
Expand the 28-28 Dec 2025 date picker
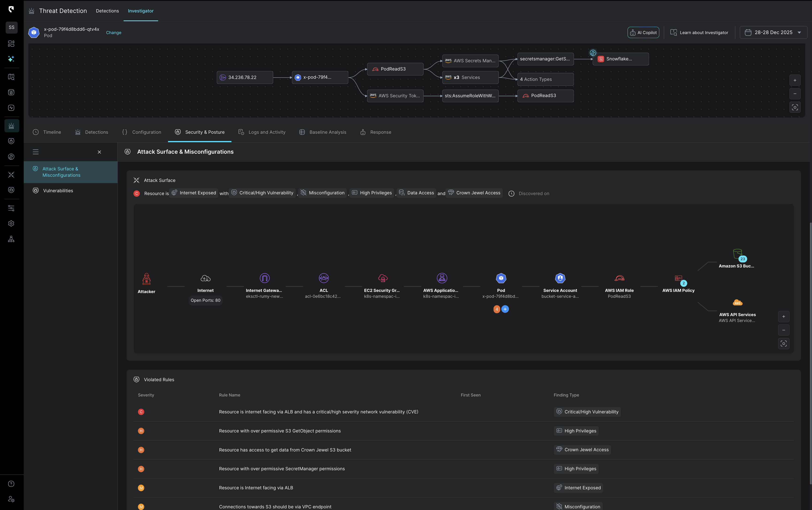click(x=773, y=32)
